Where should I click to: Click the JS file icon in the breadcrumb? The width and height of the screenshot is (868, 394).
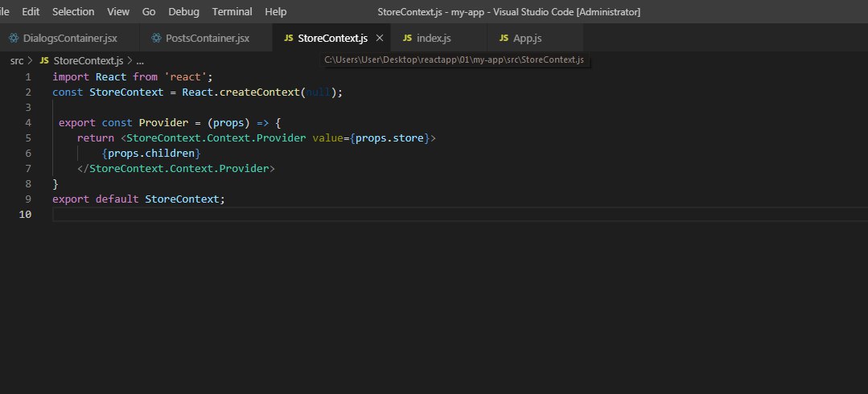click(x=44, y=60)
